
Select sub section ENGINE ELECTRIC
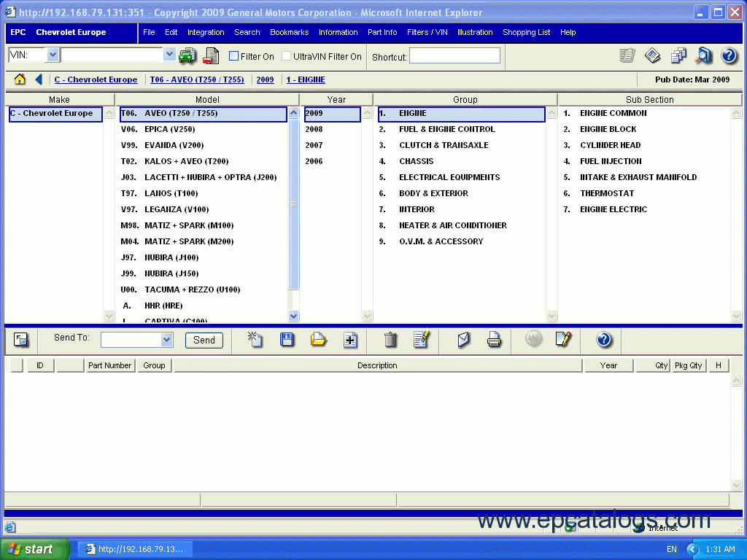[645, 209]
